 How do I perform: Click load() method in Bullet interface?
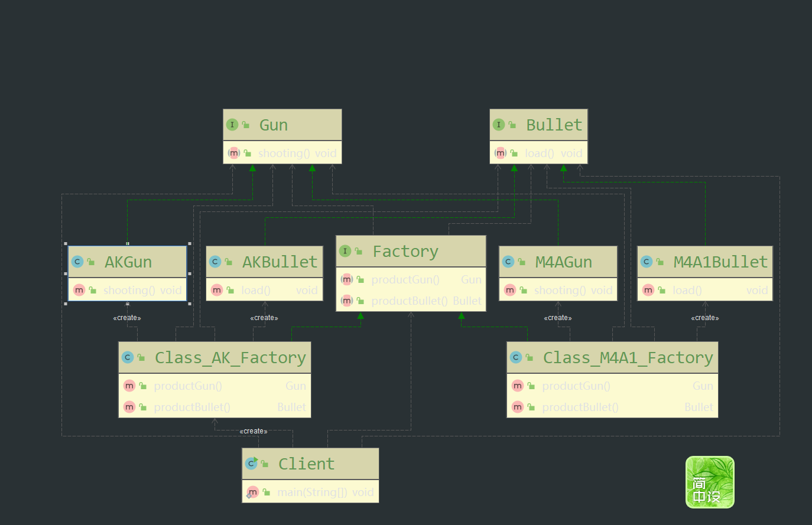point(540,153)
